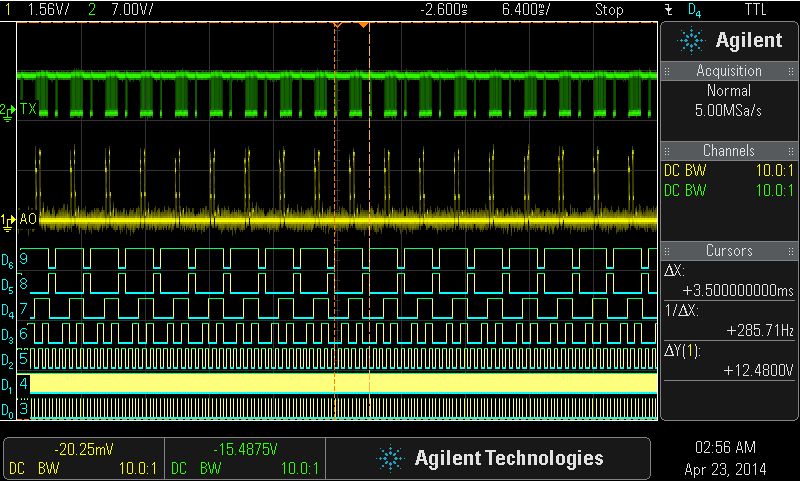Viewport: 800px width, 481px height.
Task: Click the falling-edge trigger slope icon
Action: (x=669, y=10)
